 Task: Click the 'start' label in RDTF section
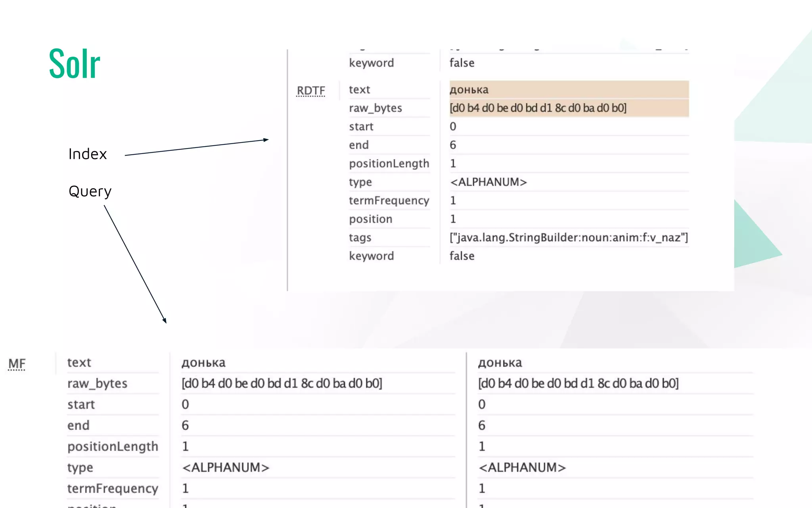pyautogui.click(x=361, y=127)
